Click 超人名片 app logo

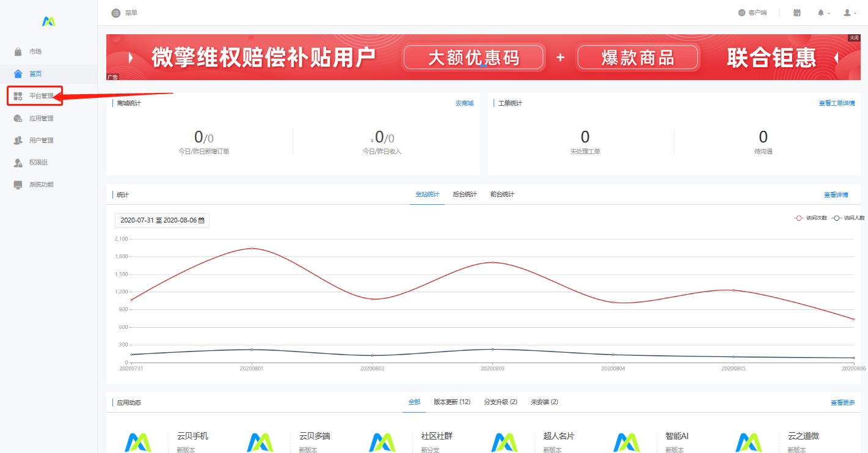click(x=505, y=443)
